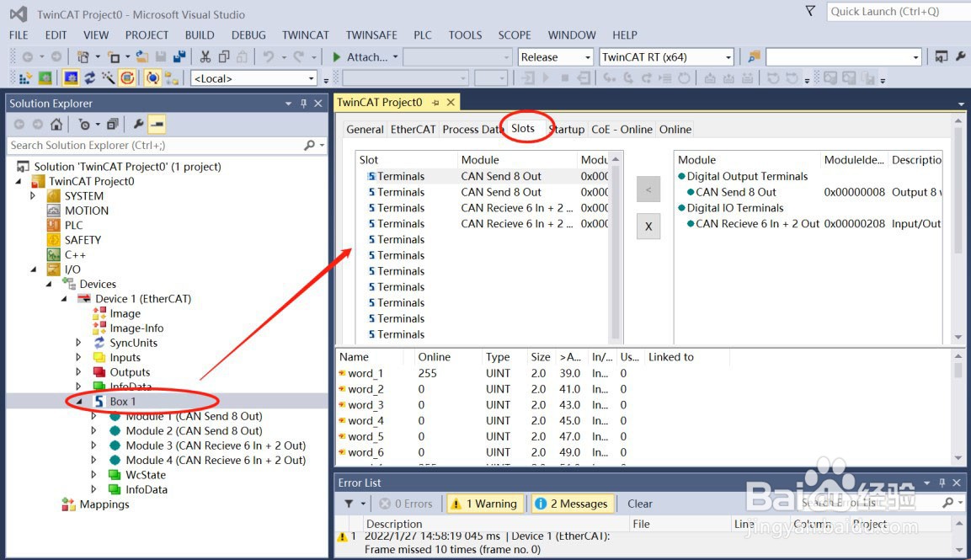Image resolution: width=971 pixels, height=560 pixels.
Task: Switch to the CoE - Online tab
Action: pos(622,130)
